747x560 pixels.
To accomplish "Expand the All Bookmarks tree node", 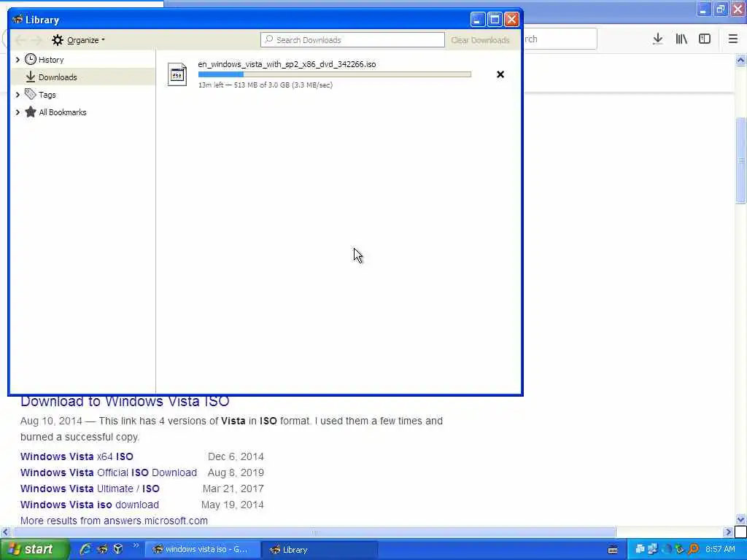I will click(18, 112).
